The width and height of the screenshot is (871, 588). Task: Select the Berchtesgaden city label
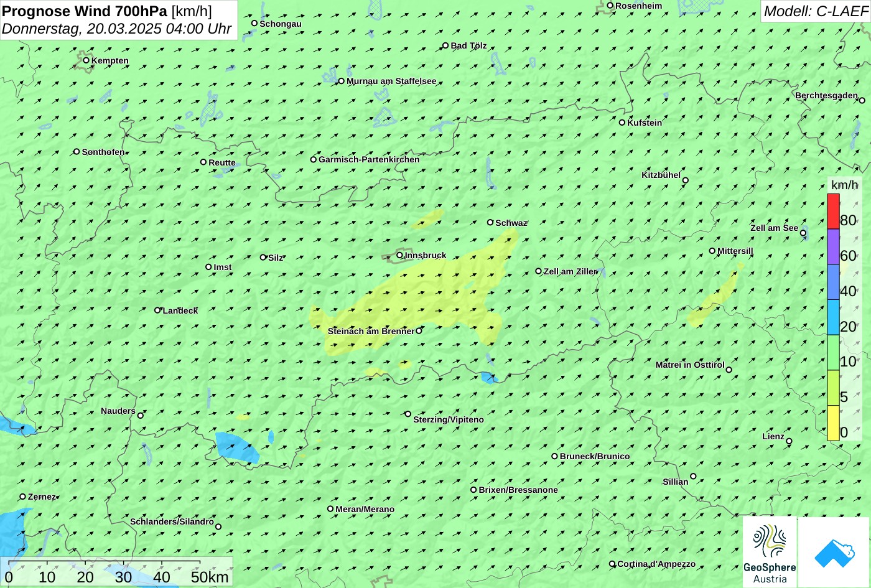pos(827,95)
